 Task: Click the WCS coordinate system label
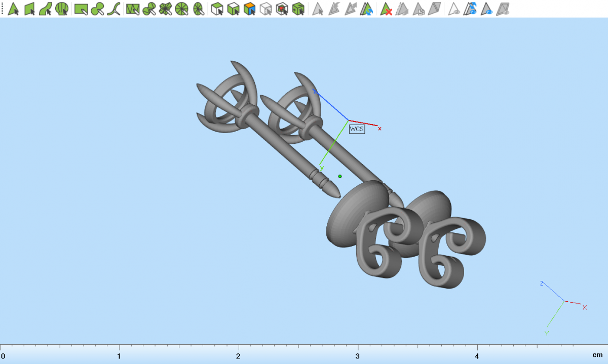(x=357, y=129)
